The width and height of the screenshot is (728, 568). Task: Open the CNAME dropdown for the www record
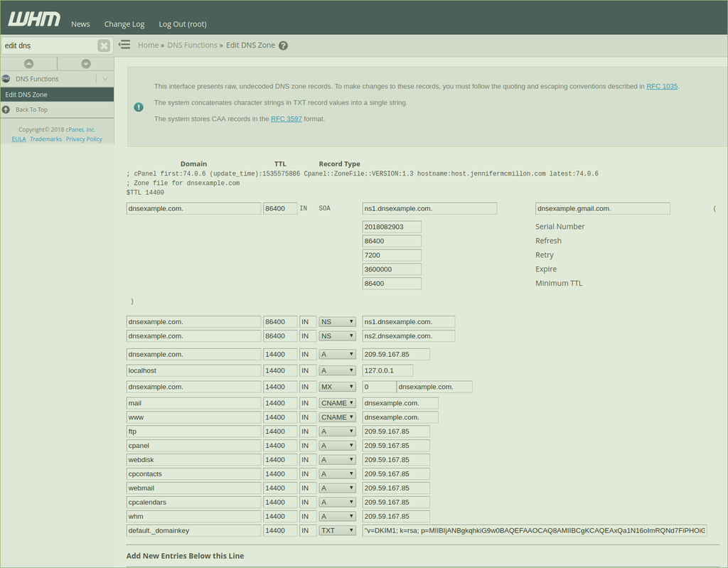pyautogui.click(x=337, y=417)
